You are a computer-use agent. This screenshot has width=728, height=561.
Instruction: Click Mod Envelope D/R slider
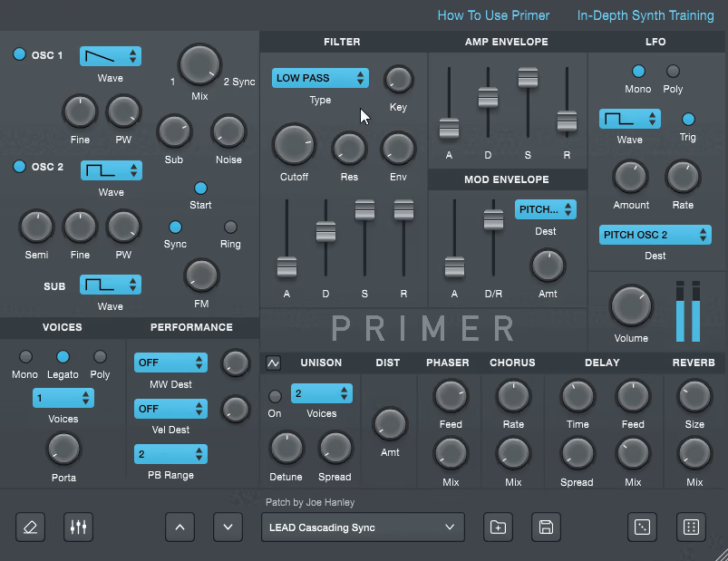[493, 219]
